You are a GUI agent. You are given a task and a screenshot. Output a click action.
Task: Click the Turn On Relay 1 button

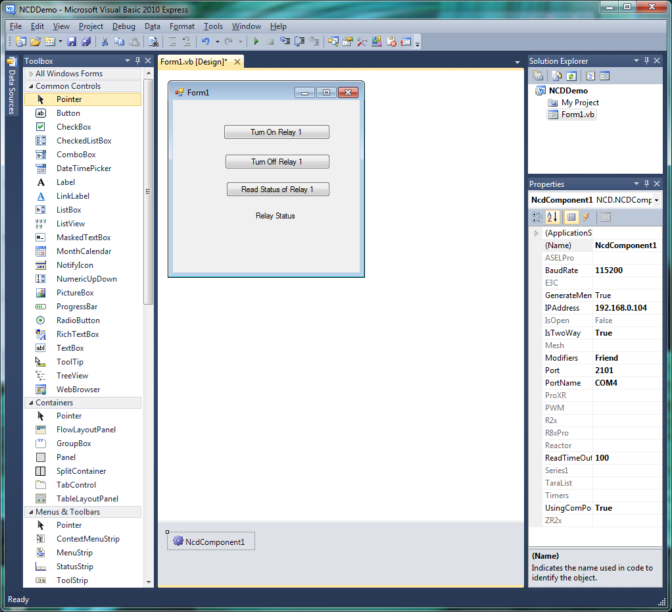[276, 132]
